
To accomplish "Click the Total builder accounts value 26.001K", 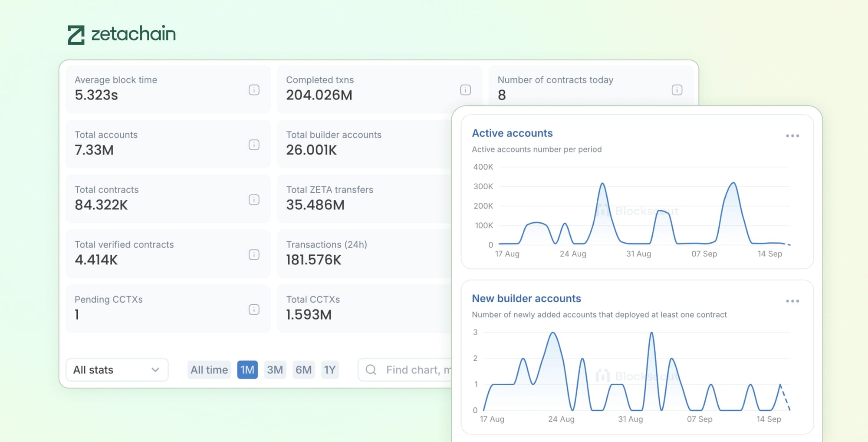I will click(x=311, y=150).
